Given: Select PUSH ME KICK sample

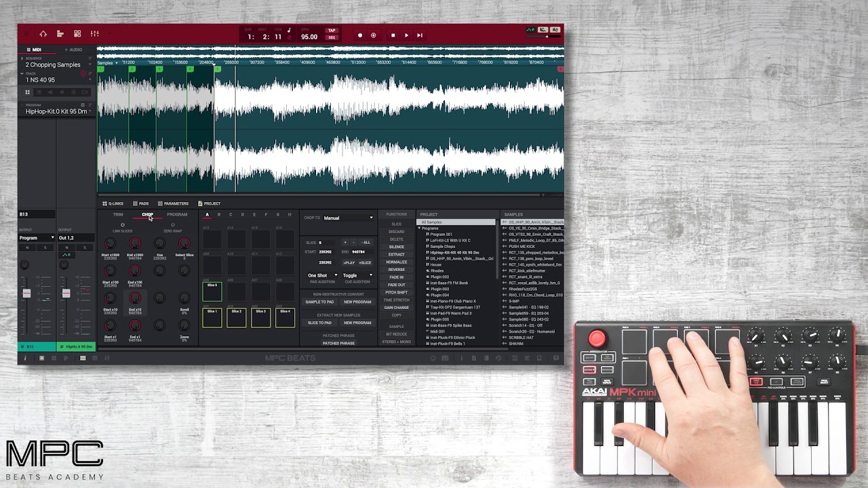Looking at the screenshot, I should point(521,247).
